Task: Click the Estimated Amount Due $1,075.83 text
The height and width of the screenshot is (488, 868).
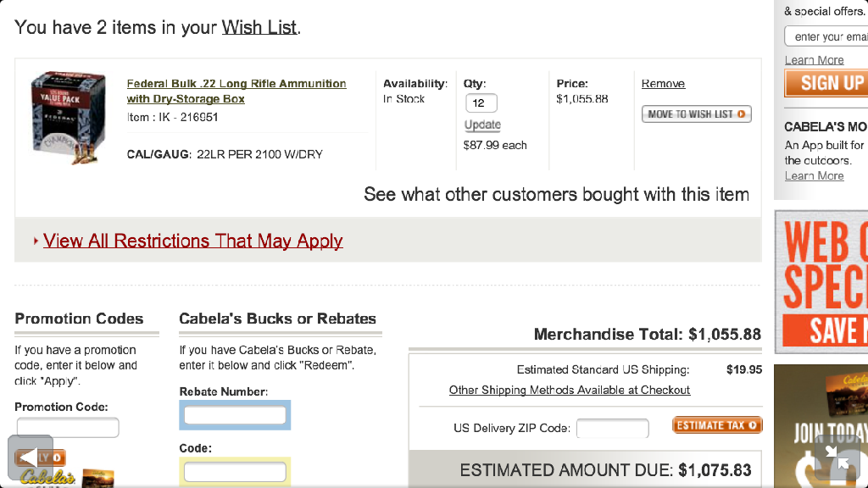Action: coord(605,470)
